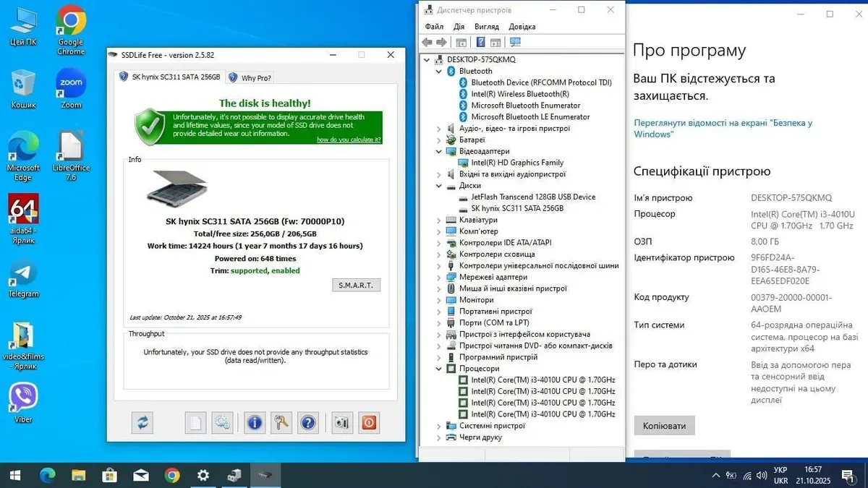Viewport: 868px width, 488px height.
Task: Click the Device Manager help toolbar icon
Action: (480, 43)
